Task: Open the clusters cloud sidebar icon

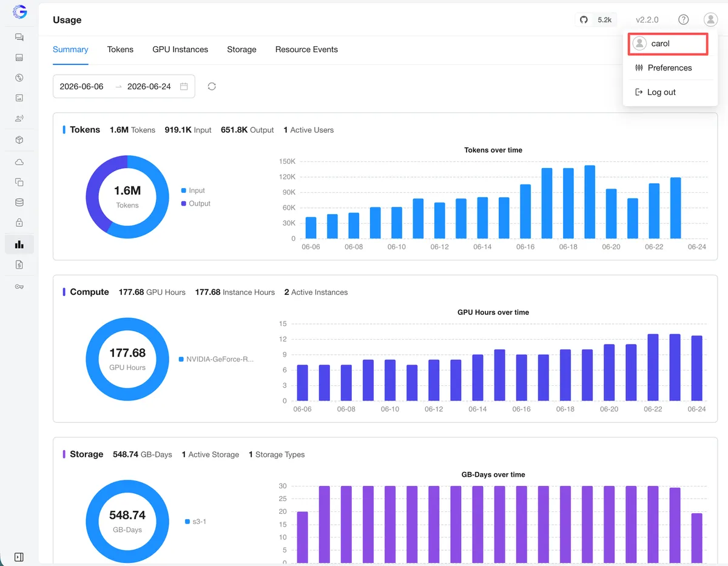Action: pos(19,162)
